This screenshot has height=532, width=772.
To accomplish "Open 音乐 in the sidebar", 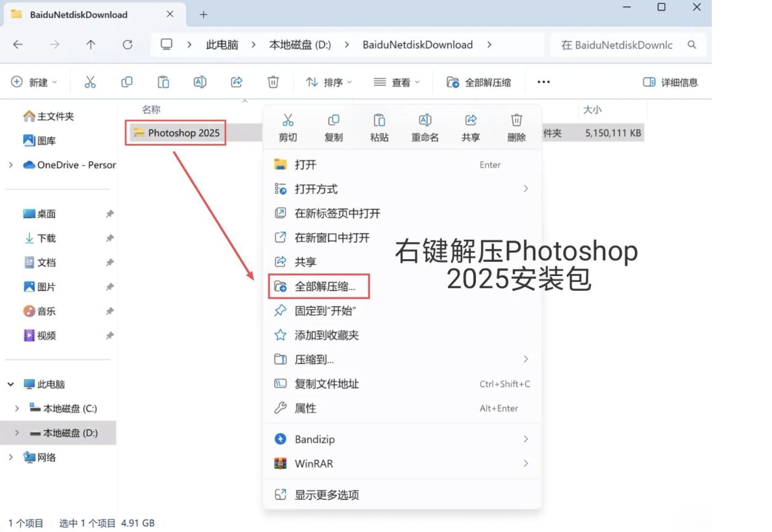I will pyautogui.click(x=39, y=312).
